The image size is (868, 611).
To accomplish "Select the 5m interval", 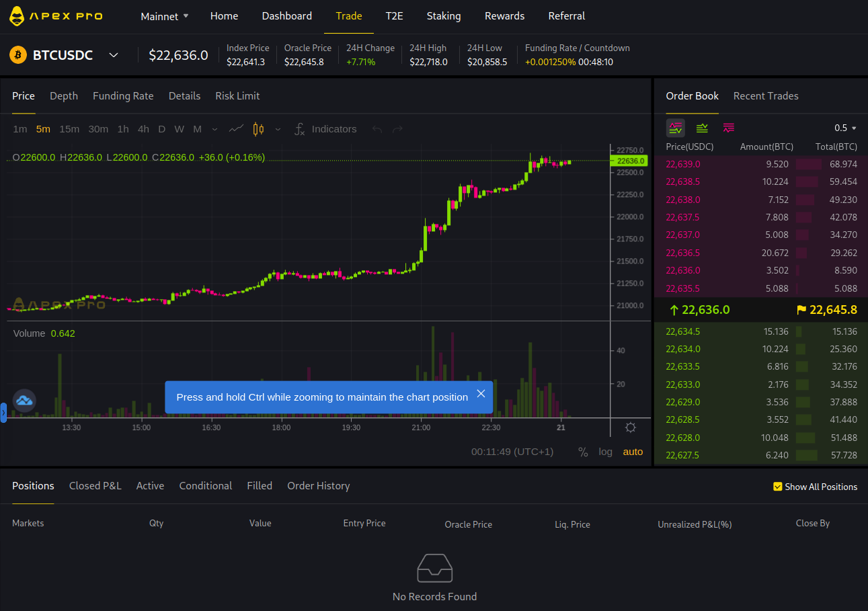I will click(x=43, y=129).
